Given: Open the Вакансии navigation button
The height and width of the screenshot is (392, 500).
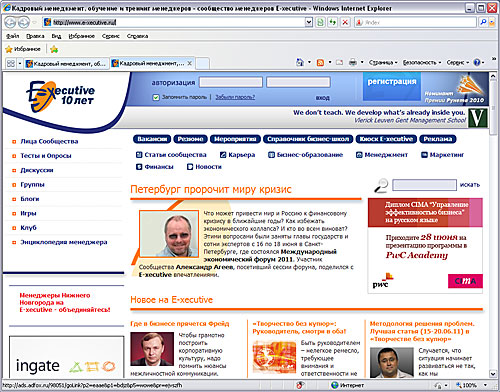Looking at the screenshot, I should pyautogui.click(x=152, y=139).
